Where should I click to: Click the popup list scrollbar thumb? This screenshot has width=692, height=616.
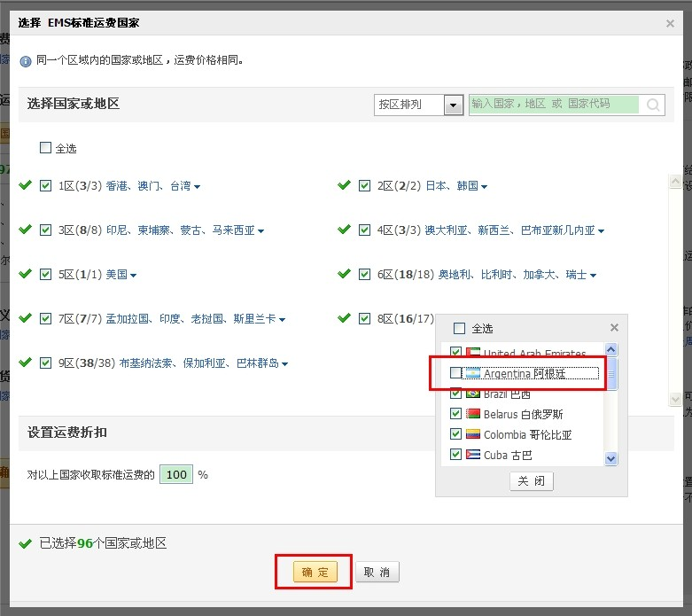[611, 374]
